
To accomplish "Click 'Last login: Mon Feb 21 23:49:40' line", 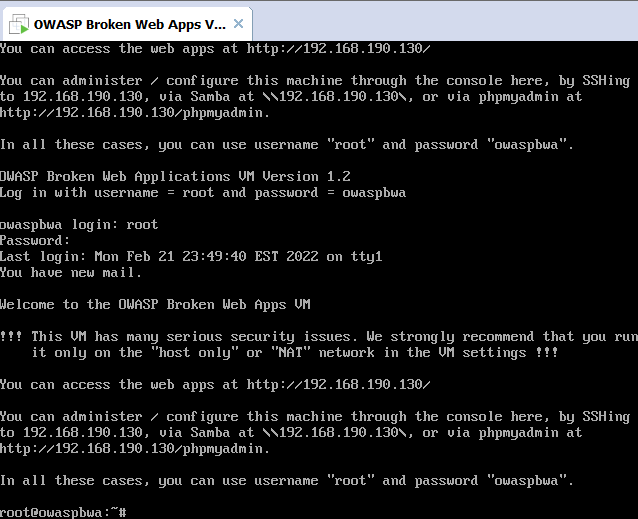I will tap(191, 257).
